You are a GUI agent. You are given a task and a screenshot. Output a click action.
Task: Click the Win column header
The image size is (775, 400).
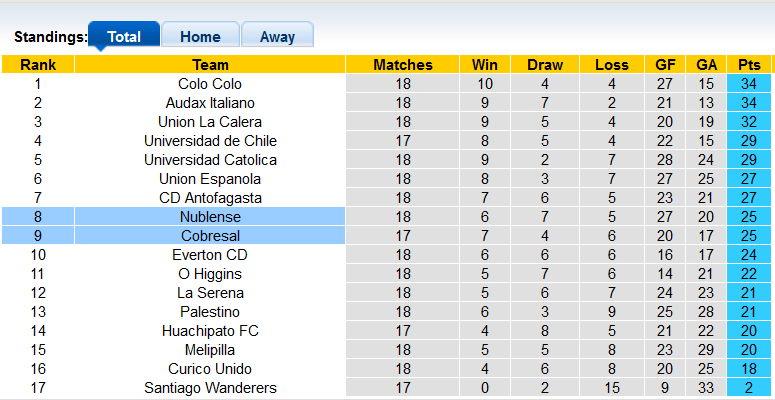pyautogui.click(x=485, y=65)
